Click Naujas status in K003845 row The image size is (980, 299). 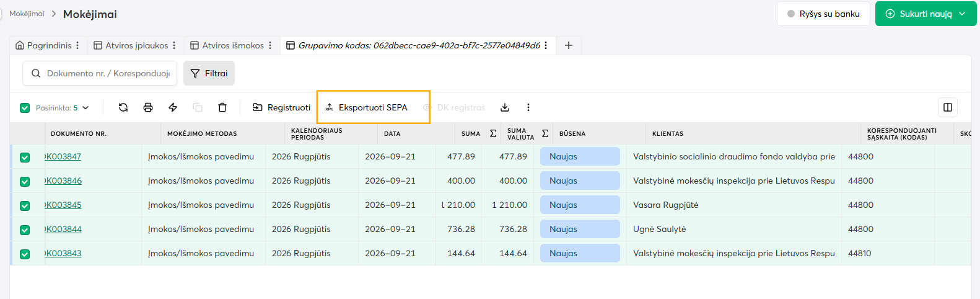[x=580, y=205]
